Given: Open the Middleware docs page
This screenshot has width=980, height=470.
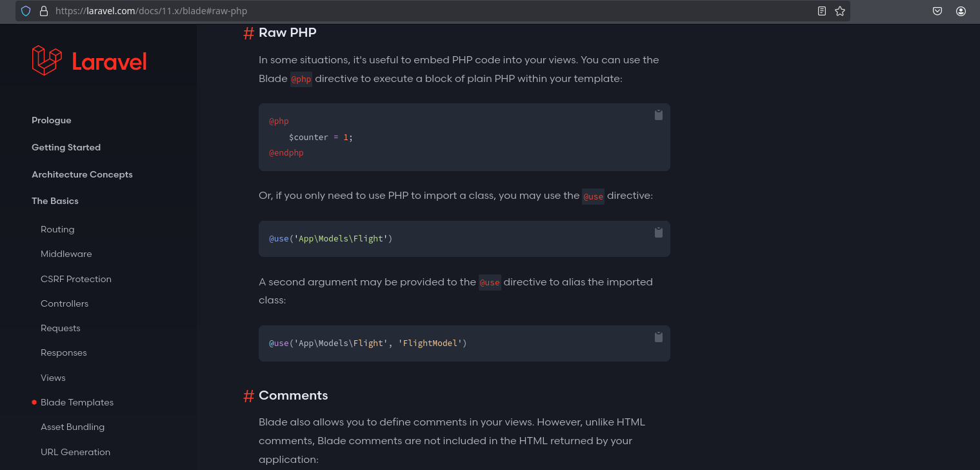Looking at the screenshot, I should pos(66,254).
